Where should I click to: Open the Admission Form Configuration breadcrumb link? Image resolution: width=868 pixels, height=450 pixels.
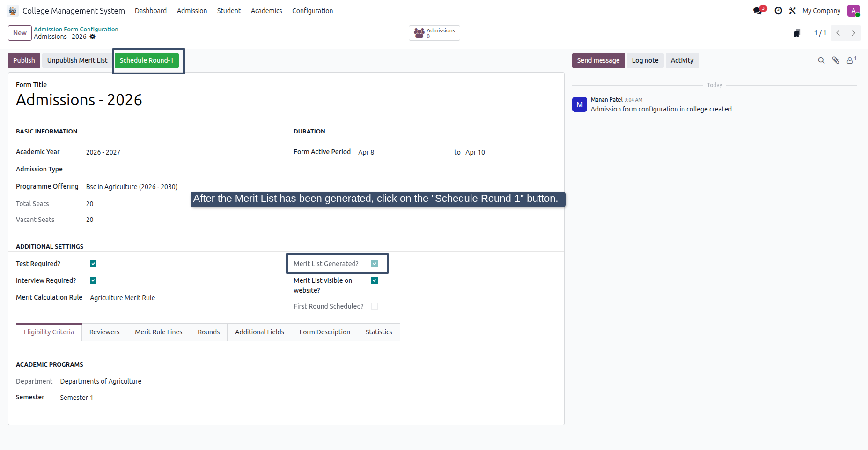[76, 29]
